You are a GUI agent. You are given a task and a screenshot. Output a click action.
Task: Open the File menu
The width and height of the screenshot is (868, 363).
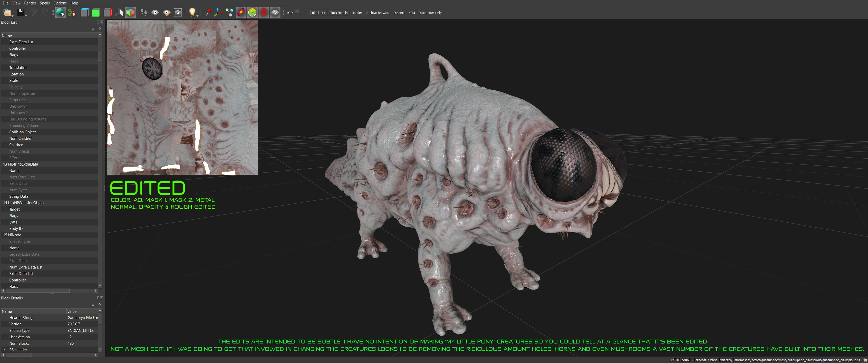click(x=5, y=3)
